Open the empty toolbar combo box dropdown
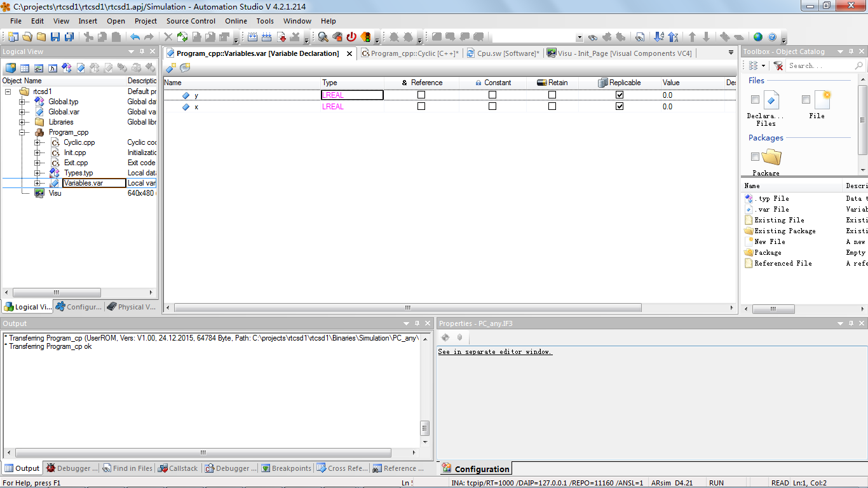The height and width of the screenshot is (488, 868). tap(580, 37)
